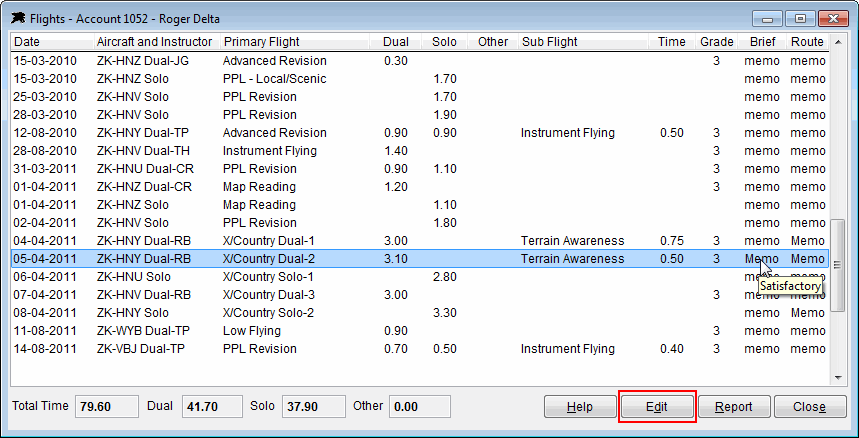
Task: Click the 0.75 time for Terrain Awareness
Action: [672, 241]
